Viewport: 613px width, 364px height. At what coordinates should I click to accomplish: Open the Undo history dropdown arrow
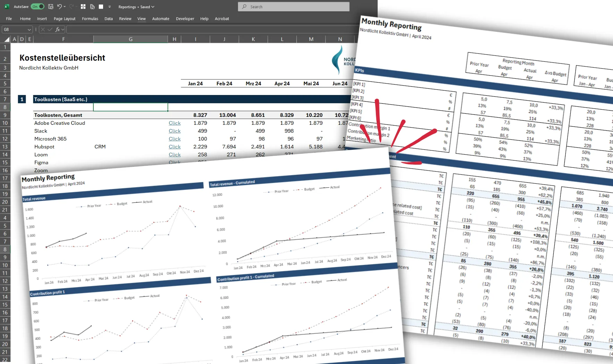[65, 7]
